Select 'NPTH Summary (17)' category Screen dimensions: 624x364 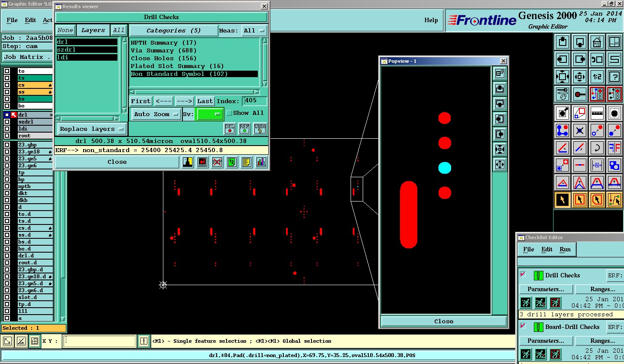point(164,43)
